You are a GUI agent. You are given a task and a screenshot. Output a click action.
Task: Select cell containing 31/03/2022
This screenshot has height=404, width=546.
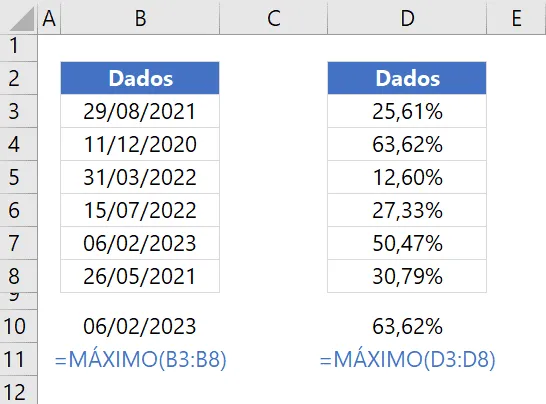140,177
